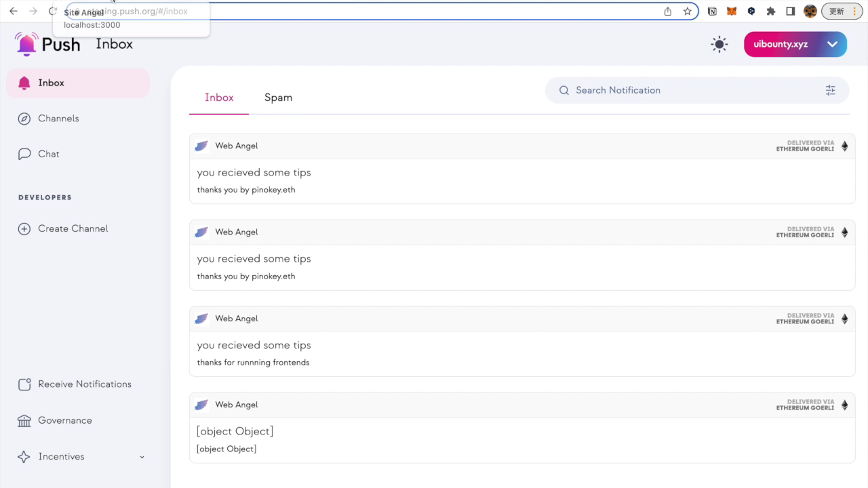Click the browser profile avatar
Viewport: 868px width, 488px height.
810,12
